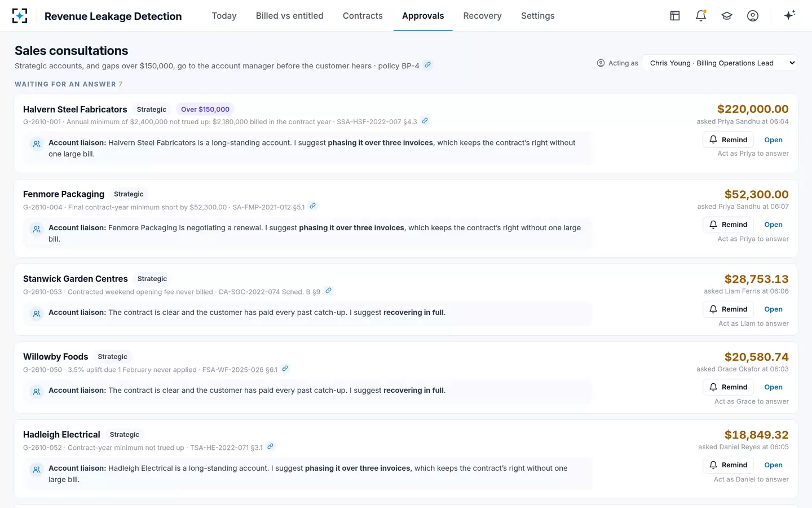The image size is (812, 508).
Task: Click the graduation cap learning icon
Action: (727, 16)
